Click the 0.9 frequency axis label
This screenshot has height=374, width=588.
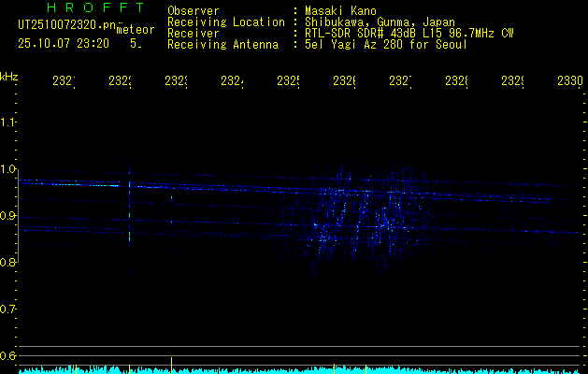tap(7, 216)
